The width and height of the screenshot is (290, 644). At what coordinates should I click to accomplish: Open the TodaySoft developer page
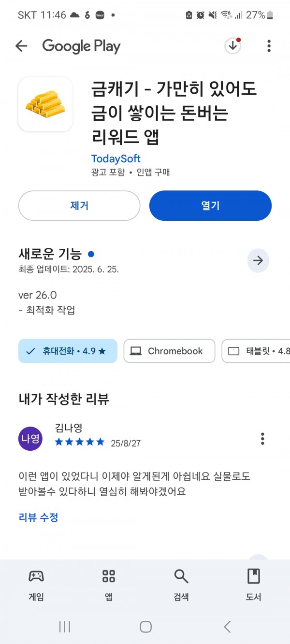[x=116, y=158]
